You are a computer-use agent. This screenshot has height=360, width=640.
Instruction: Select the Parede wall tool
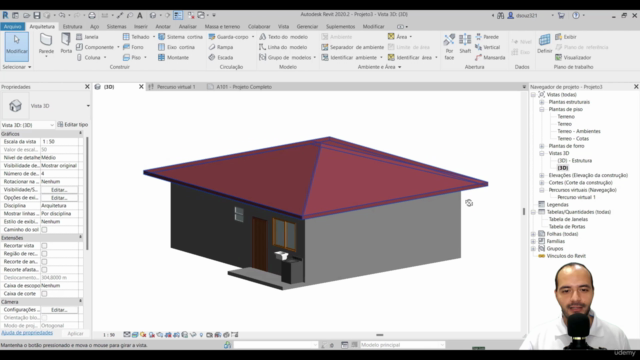coord(46,44)
